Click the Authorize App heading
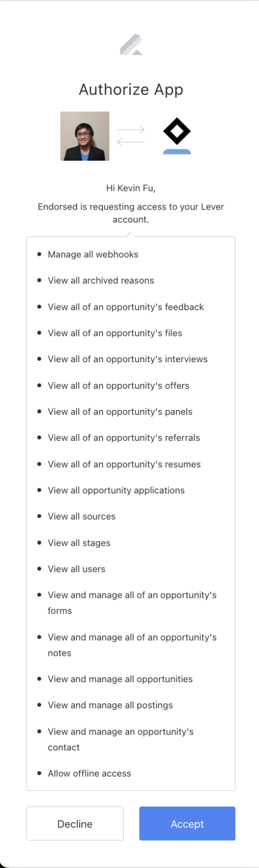This screenshot has height=868, width=259. pyautogui.click(x=131, y=90)
